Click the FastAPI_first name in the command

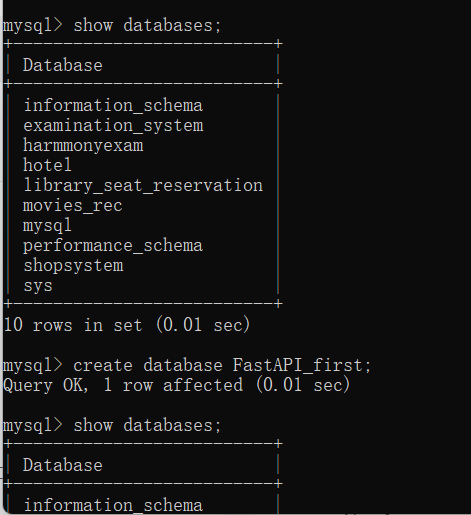pos(298,365)
